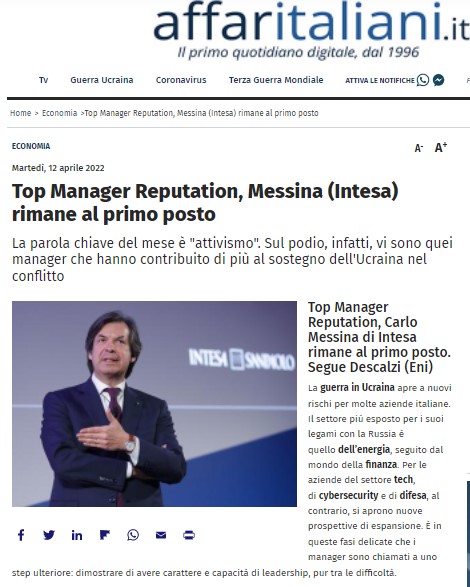Open Terza Guerra Mondiale section

coord(276,80)
